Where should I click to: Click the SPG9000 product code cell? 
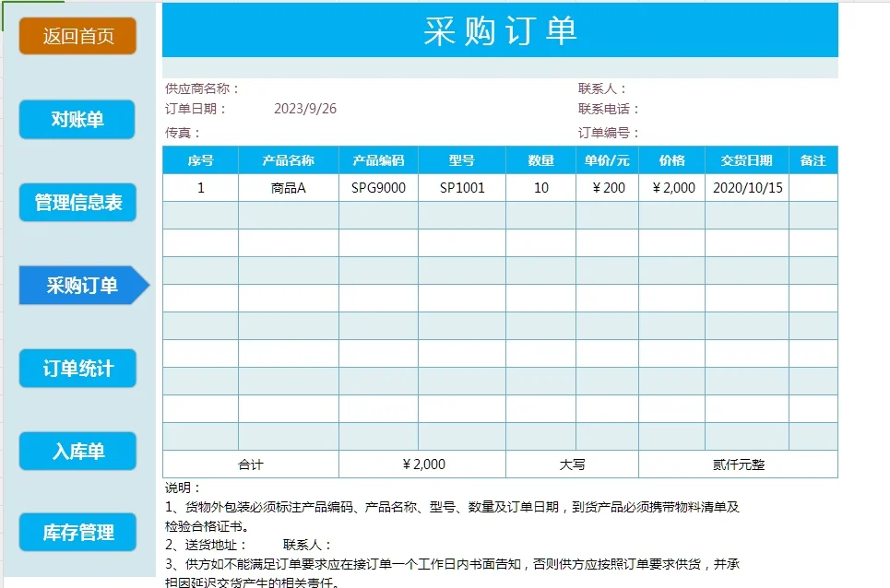379,187
